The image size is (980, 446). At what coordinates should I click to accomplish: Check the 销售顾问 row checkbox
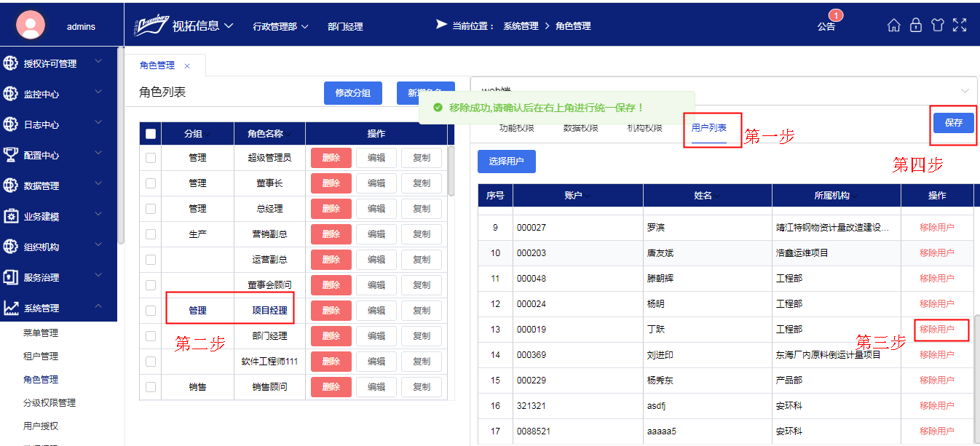click(x=151, y=387)
